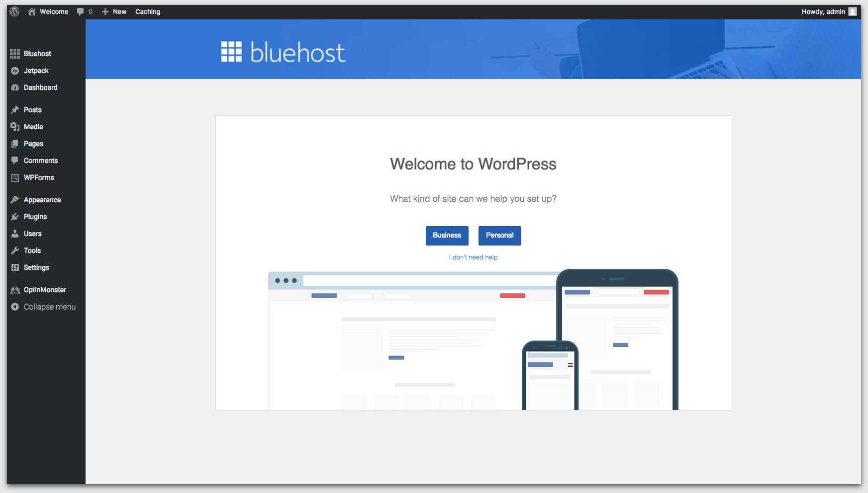Go to Settings in sidebar
The image size is (868, 493).
pyautogui.click(x=36, y=267)
